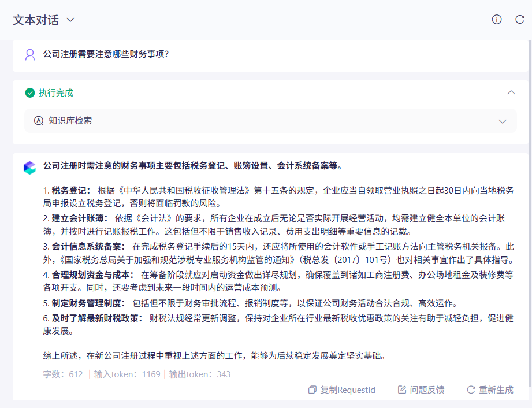This screenshot has width=532, height=408.
Task: Click the pencil icon next to 问题反馈
Action: coord(401,390)
